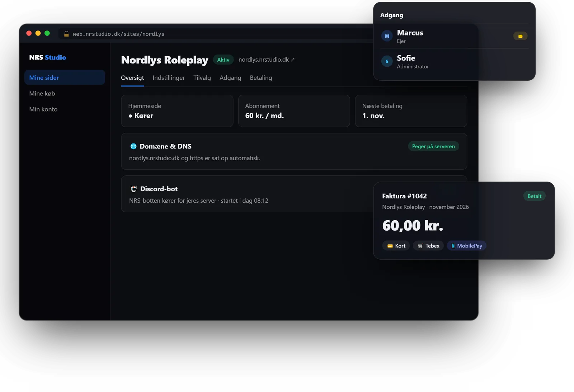Click the lock icon in the address bar

tap(66, 34)
